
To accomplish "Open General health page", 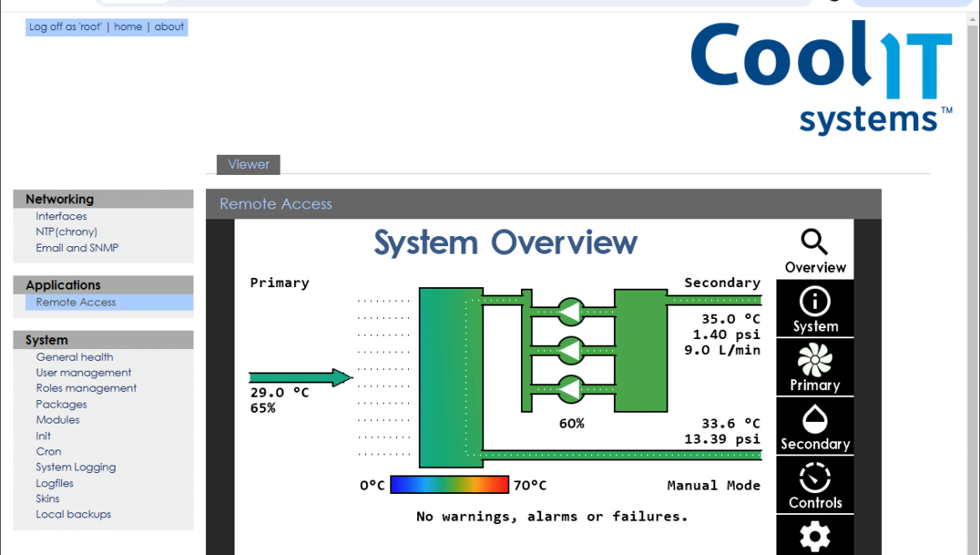I will (75, 357).
